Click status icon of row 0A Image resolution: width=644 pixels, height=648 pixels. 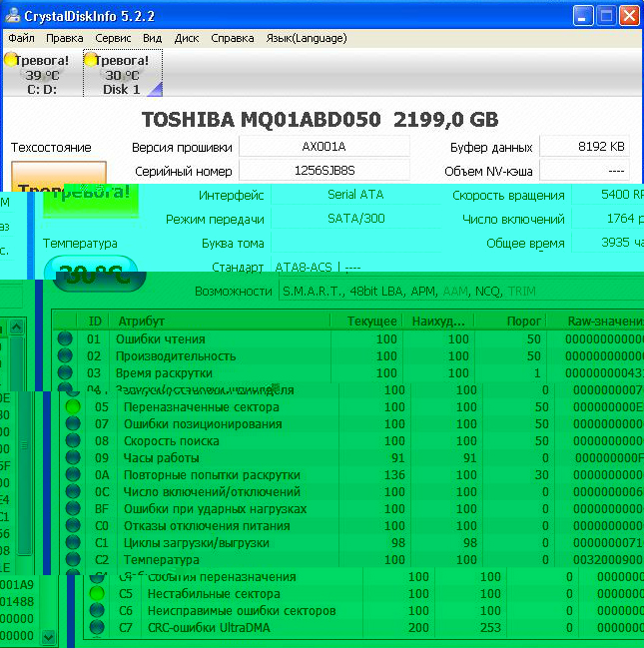[x=73, y=474]
